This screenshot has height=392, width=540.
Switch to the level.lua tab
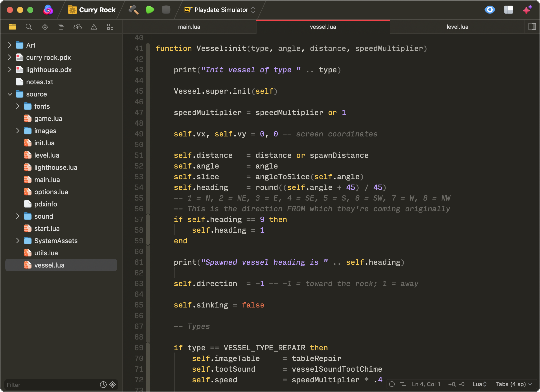click(x=457, y=27)
